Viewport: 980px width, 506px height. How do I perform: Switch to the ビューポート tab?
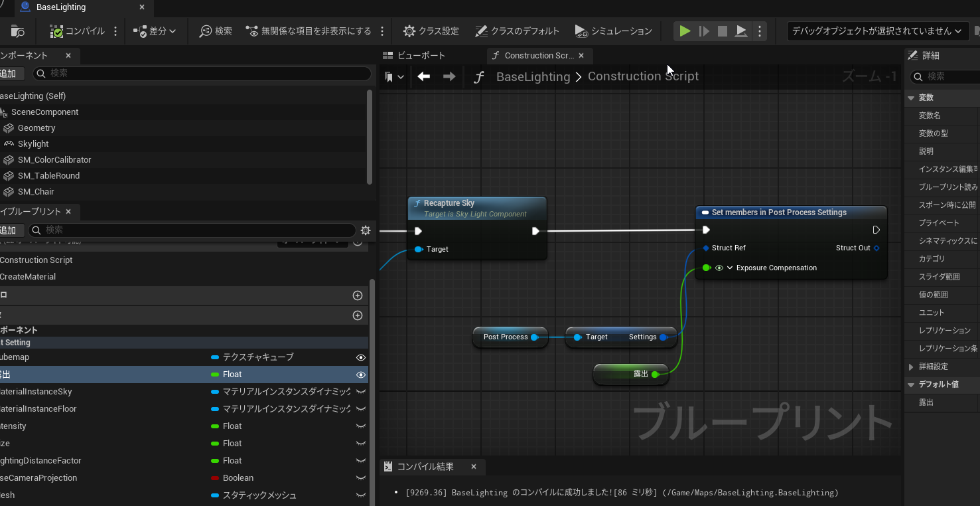(x=414, y=56)
